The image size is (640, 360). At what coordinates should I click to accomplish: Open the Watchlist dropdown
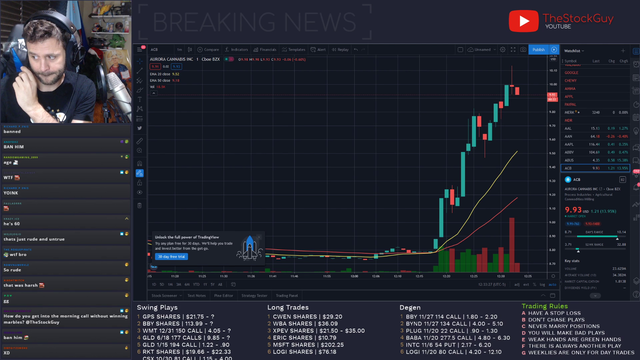(574, 51)
